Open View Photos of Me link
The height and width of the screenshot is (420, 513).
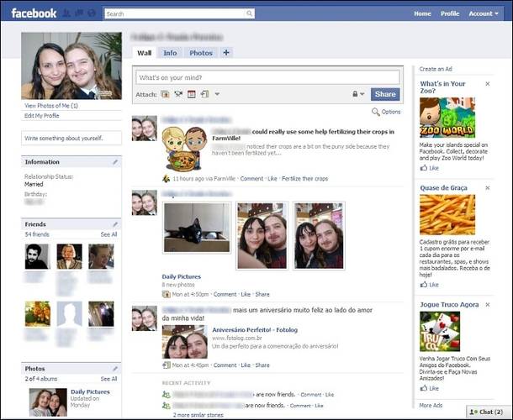click(51, 106)
